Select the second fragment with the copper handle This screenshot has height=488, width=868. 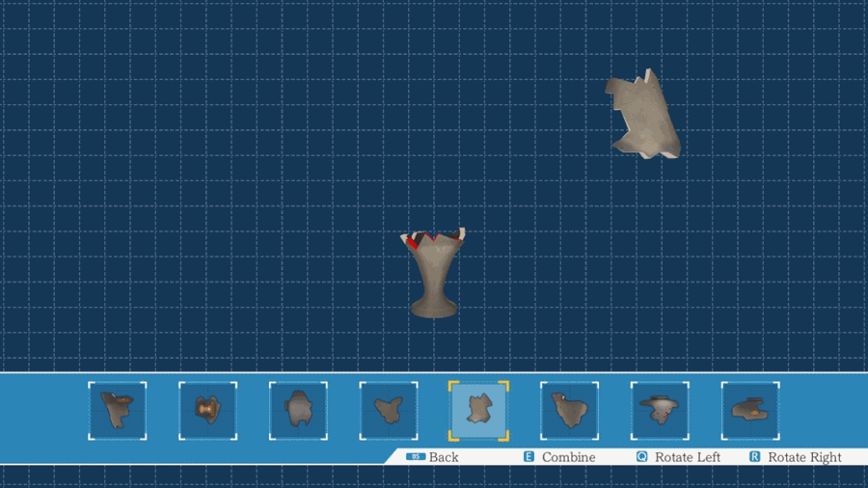(207, 411)
